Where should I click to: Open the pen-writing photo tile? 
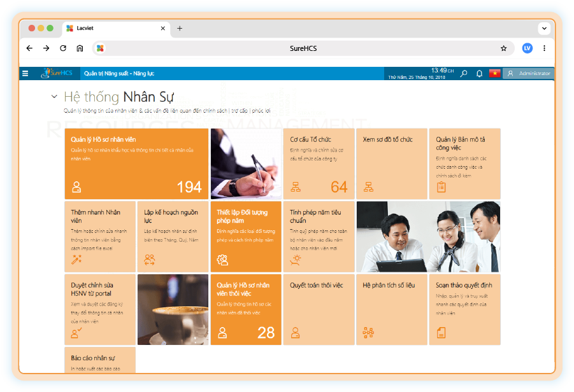pos(246,164)
